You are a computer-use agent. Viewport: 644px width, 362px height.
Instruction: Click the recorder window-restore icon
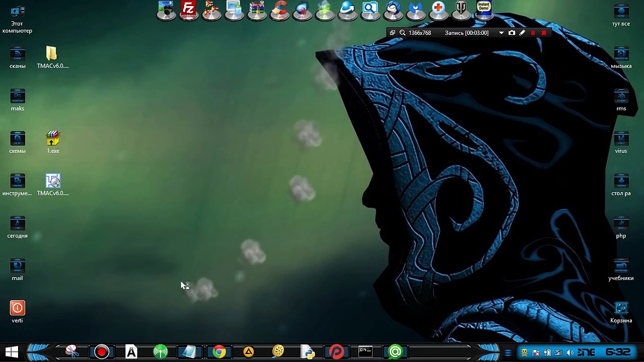click(392, 33)
